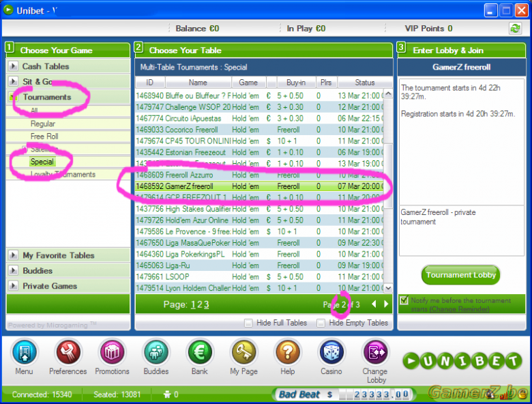Expand the Sit & Go section
The image size is (532, 404).
click(x=14, y=81)
